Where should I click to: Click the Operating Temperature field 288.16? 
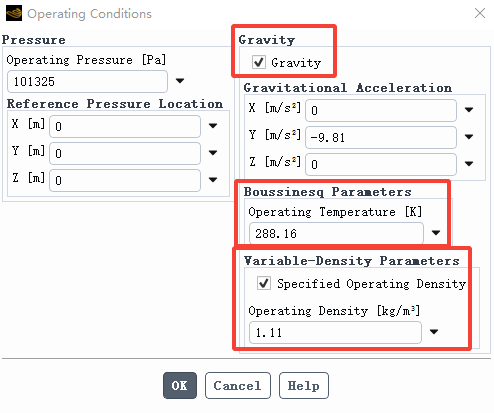coord(336,233)
